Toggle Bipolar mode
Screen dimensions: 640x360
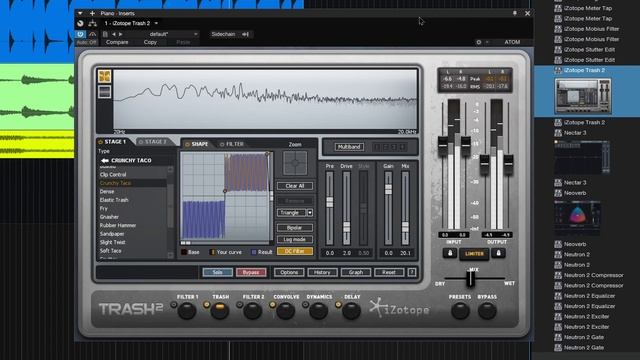pos(295,228)
